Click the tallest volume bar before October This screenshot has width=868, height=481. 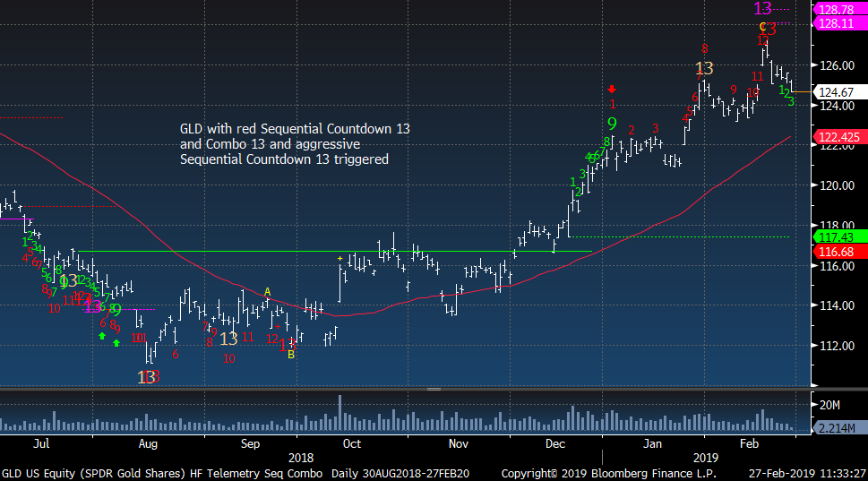(x=339, y=413)
